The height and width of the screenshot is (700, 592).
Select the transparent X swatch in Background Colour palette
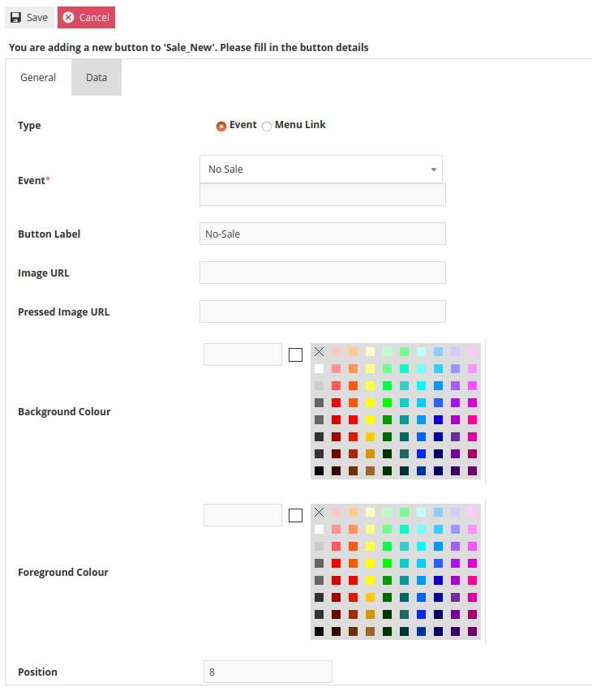point(318,351)
